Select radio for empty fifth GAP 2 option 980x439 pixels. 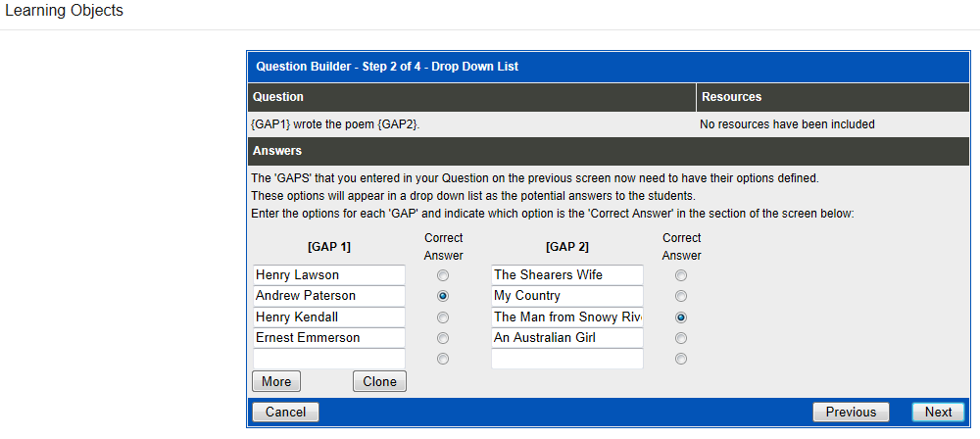point(681,359)
